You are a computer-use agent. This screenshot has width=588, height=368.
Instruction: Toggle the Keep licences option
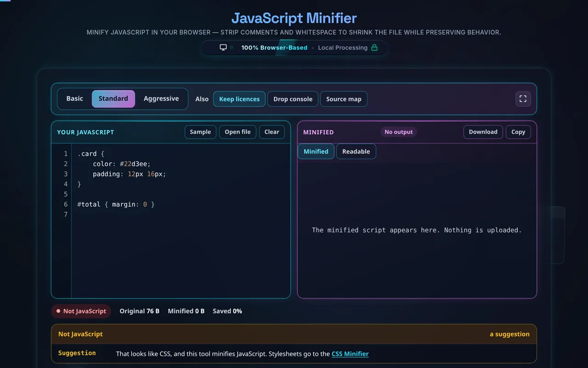pyautogui.click(x=239, y=99)
